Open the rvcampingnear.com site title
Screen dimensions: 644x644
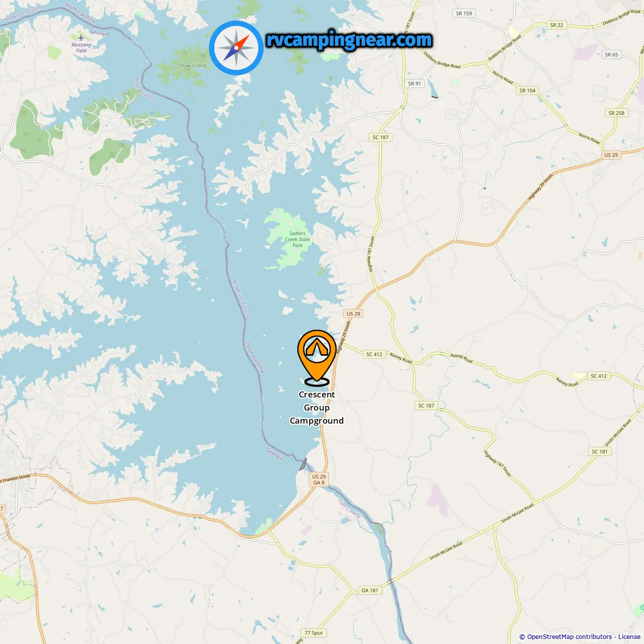click(349, 40)
